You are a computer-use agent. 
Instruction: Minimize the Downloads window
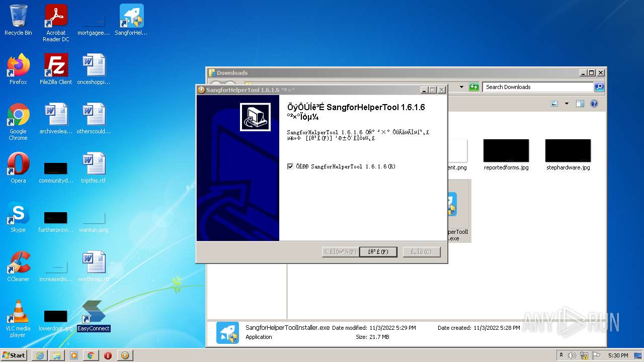tap(583, 73)
